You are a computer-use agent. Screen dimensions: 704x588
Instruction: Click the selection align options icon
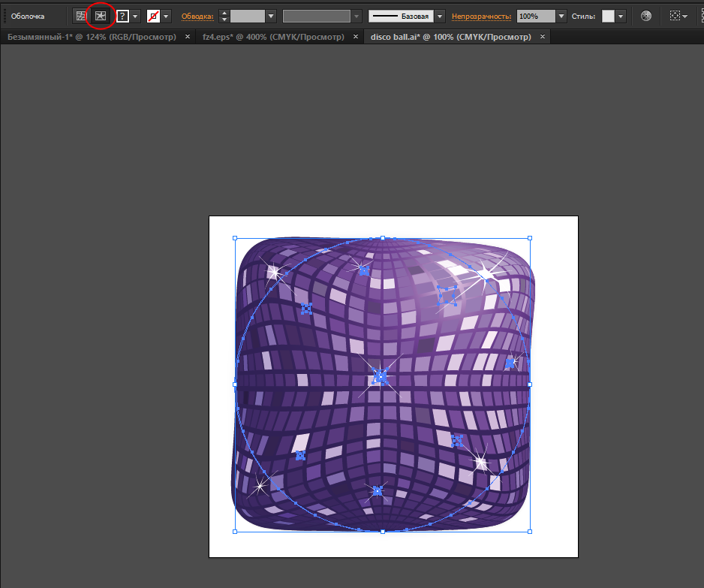[675, 16]
